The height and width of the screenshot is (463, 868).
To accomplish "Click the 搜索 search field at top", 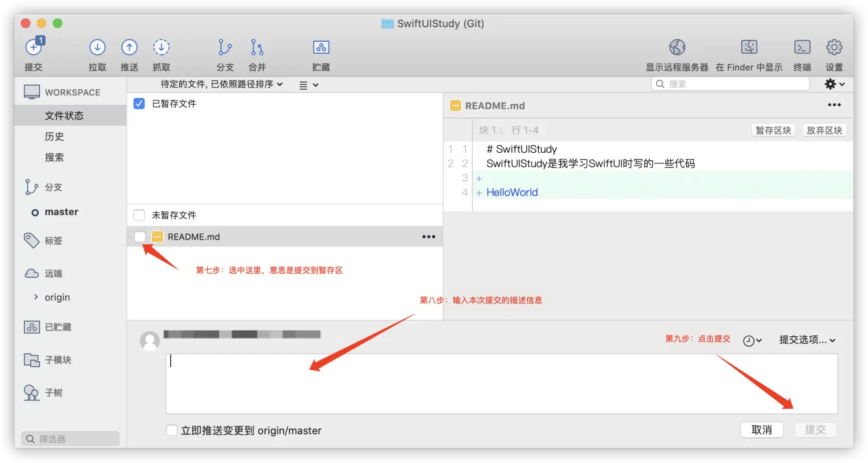I will pos(730,84).
